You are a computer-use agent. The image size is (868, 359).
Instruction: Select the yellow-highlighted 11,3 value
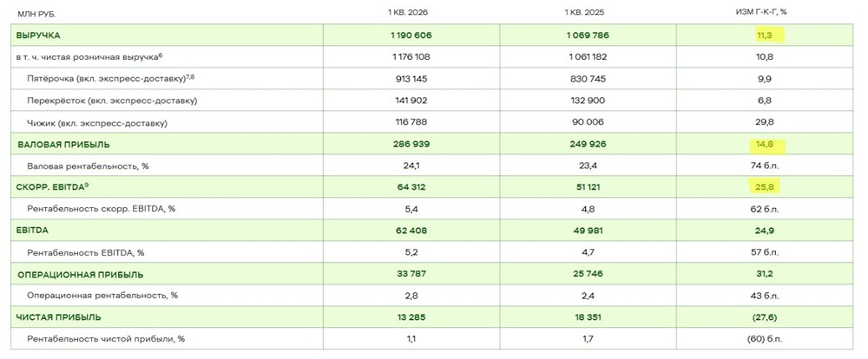(766, 35)
